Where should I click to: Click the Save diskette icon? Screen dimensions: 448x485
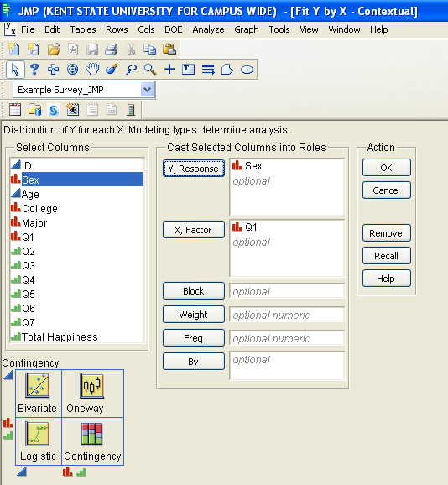(92, 50)
